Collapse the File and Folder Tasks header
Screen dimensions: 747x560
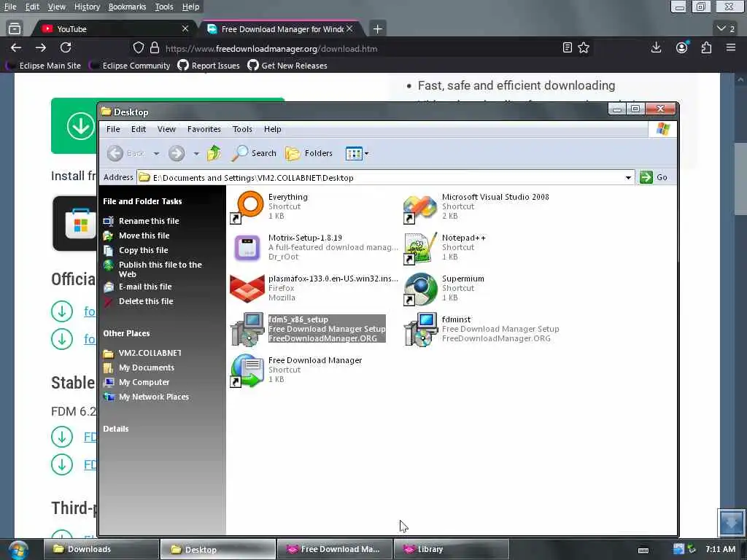[x=142, y=201]
